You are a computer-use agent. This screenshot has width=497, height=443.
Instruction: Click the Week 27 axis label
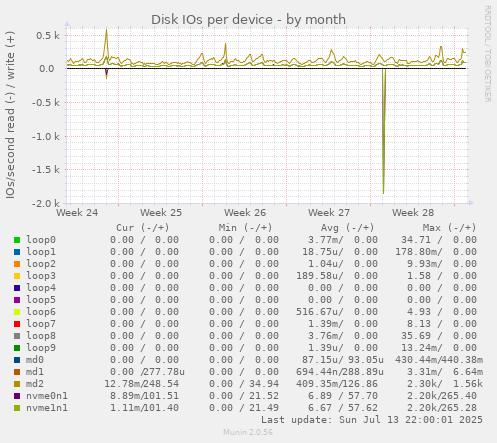[x=329, y=213]
